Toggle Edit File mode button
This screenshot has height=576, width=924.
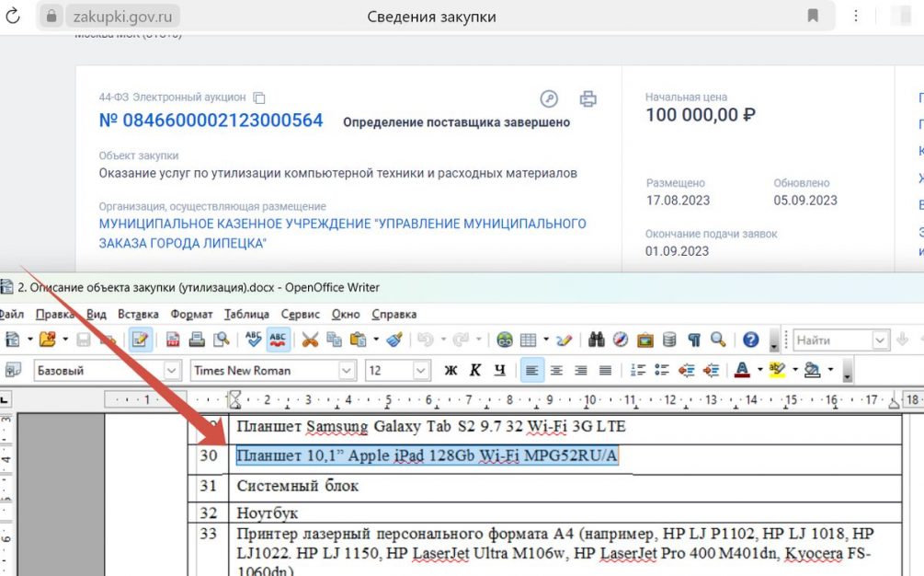(x=140, y=340)
